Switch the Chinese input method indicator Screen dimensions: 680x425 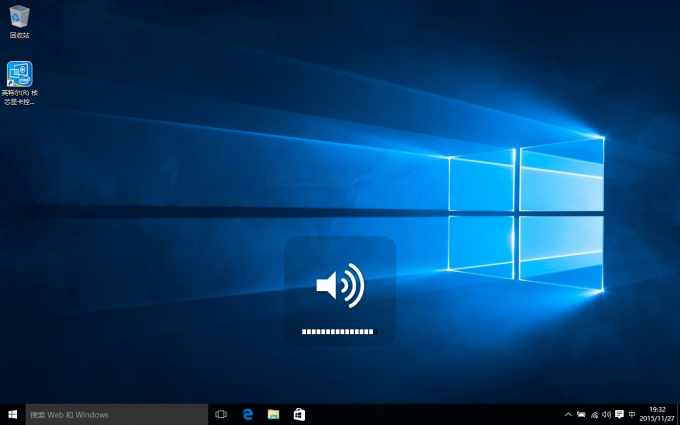click(632, 415)
